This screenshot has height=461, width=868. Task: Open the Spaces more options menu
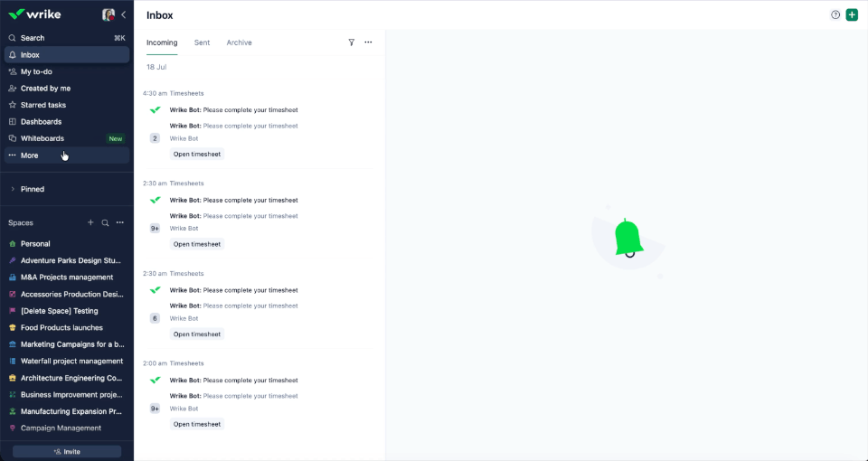[120, 222]
